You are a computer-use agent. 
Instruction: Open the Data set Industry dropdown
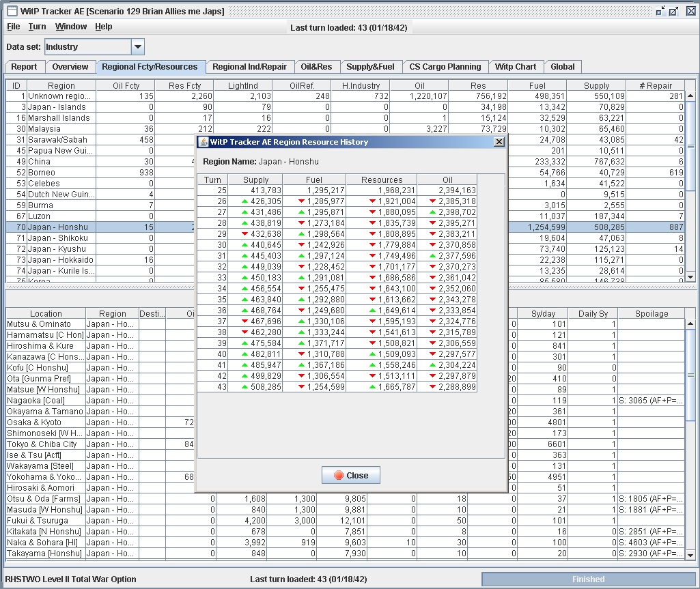point(138,47)
